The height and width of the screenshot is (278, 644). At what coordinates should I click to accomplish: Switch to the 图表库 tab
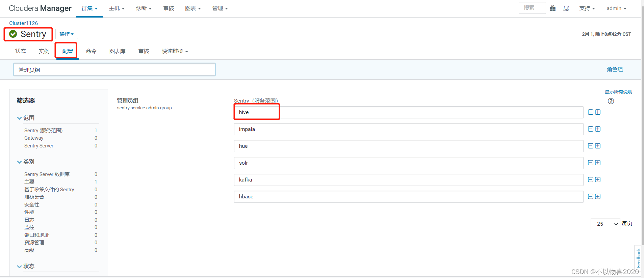(x=118, y=51)
